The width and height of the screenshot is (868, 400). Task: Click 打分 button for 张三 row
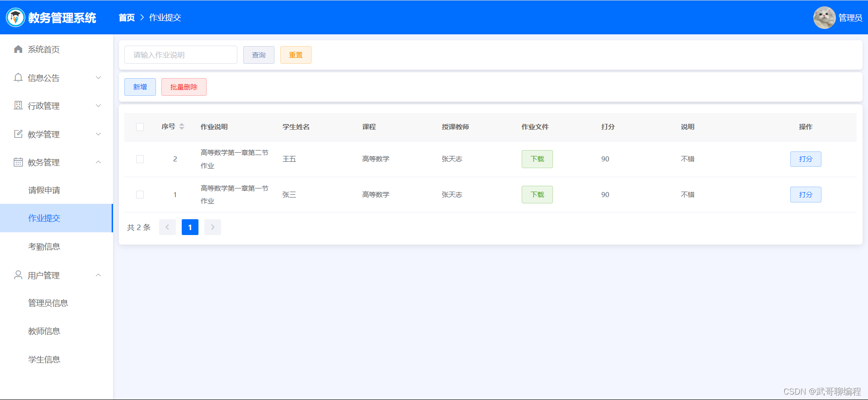pos(806,195)
